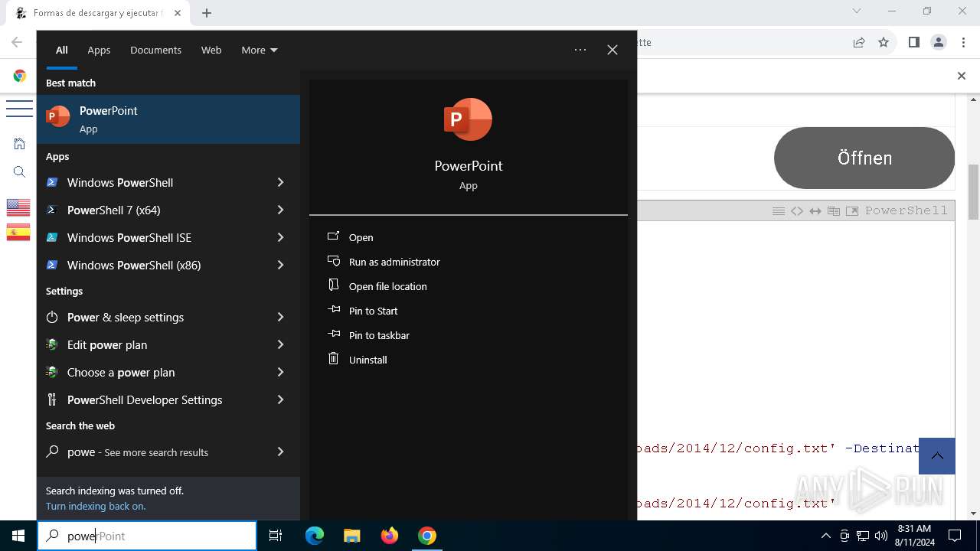The width and height of the screenshot is (980, 551).
Task: Click the Öffnen button in Chrome
Action: (x=864, y=158)
